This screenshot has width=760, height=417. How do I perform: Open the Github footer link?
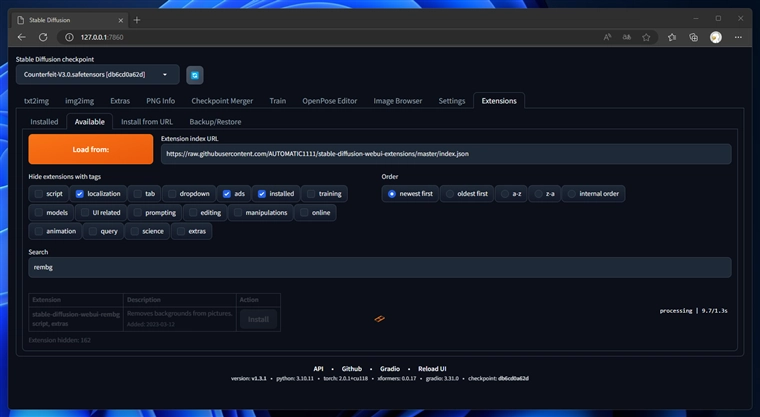coord(351,369)
